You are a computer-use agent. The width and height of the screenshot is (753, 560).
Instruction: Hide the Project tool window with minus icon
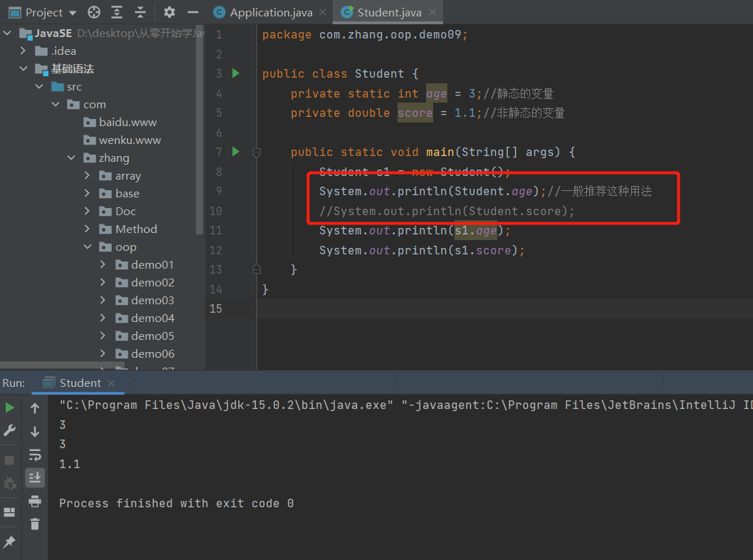click(193, 12)
